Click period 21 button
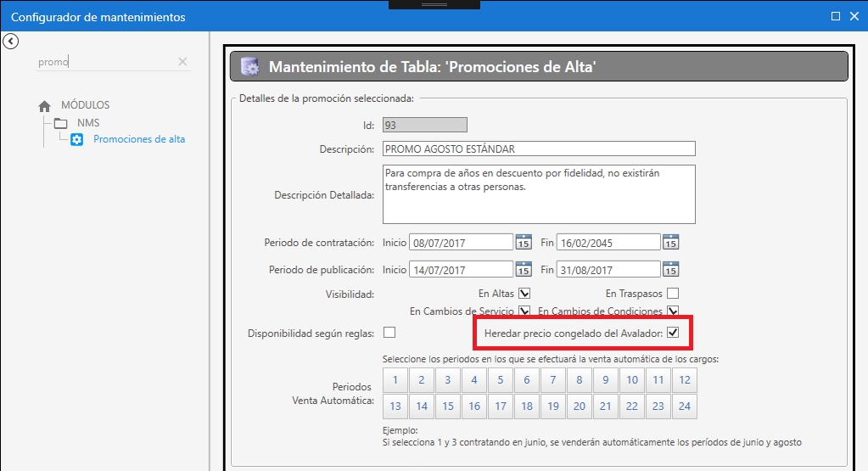Image resolution: width=868 pixels, height=471 pixels. pyautogui.click(x=606, y=407)
